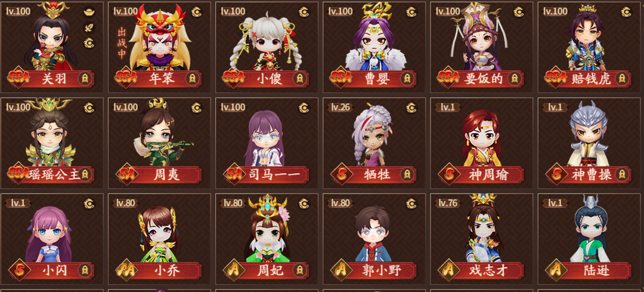The width and height of the screenshot is (644, 292).
Task: Open the 郭小野 character portrait
Action: point(373,233)
